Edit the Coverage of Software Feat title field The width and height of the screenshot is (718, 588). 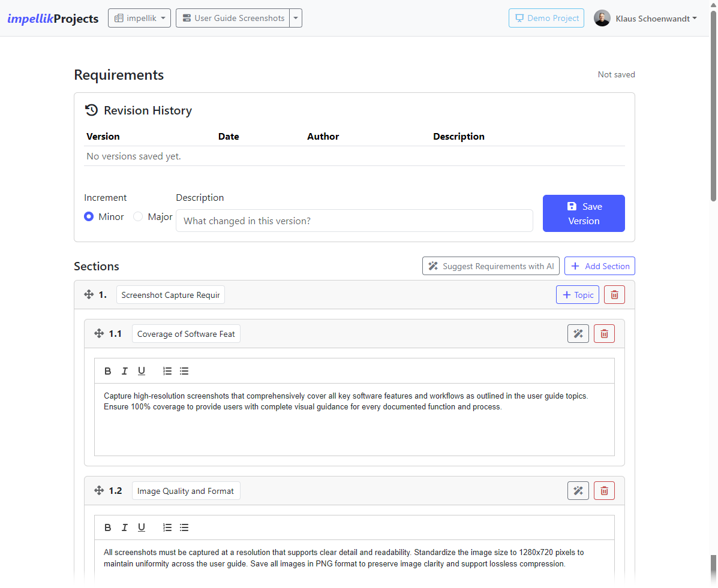[186, 334]
